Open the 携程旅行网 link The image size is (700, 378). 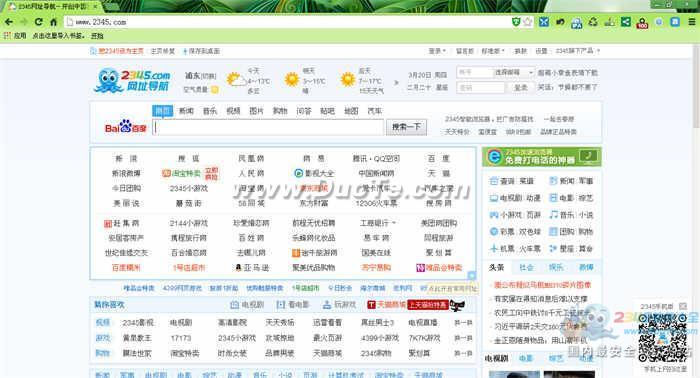pos(188,238)
